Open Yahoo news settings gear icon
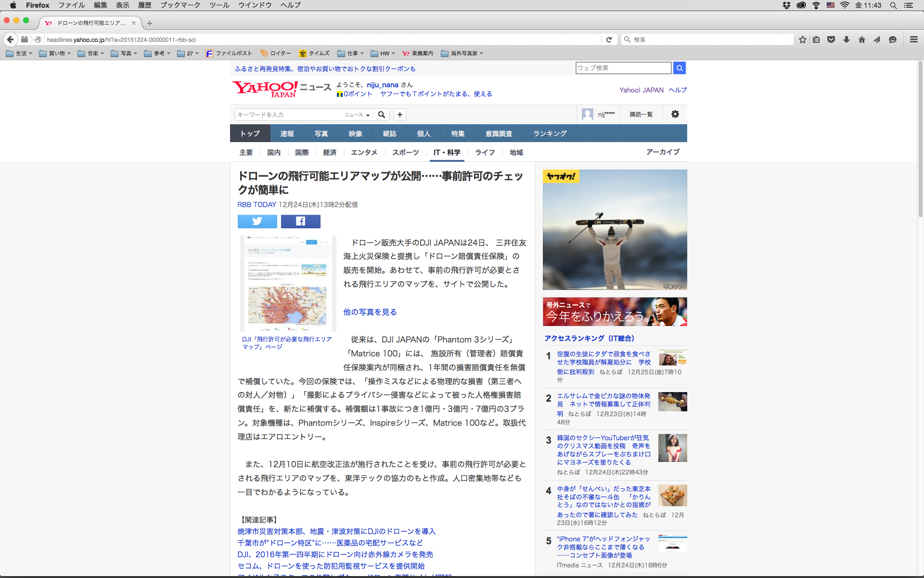924x578 pixels. point(675,114)
